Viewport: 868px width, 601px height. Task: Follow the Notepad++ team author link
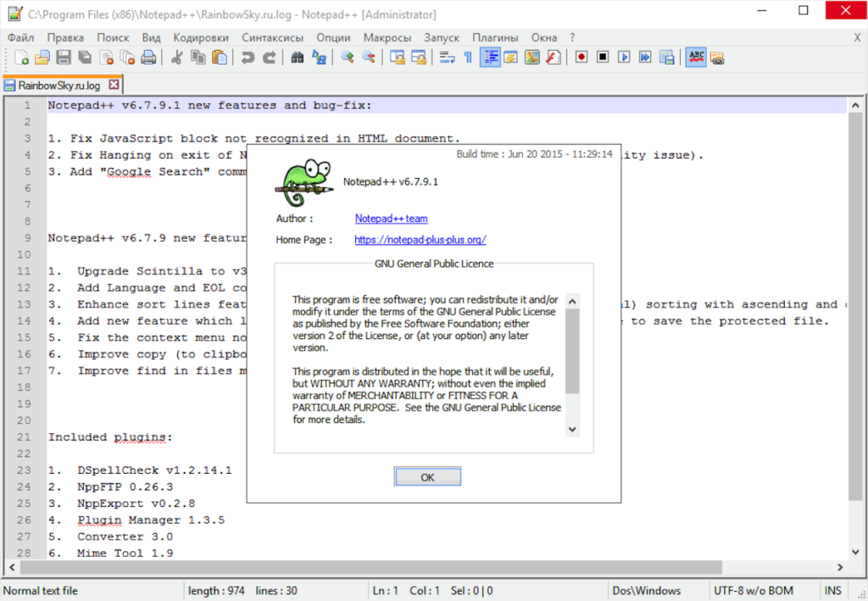point(392,219)
